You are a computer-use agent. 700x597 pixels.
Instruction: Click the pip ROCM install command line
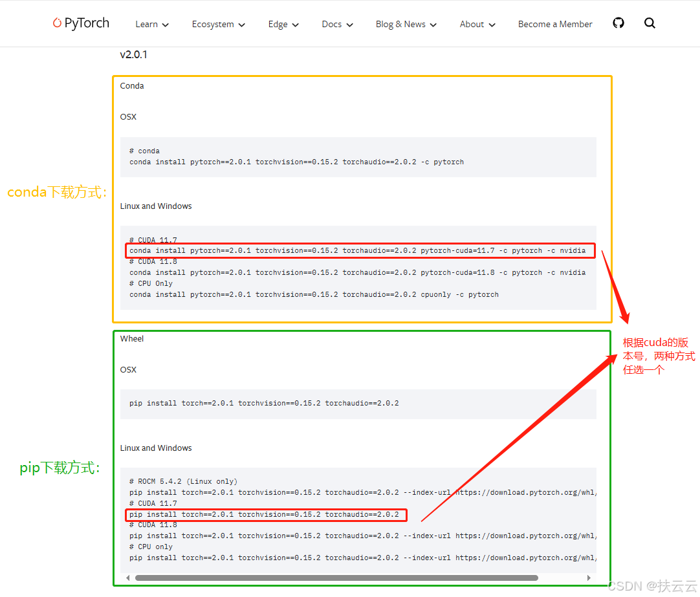pos(363,493)
